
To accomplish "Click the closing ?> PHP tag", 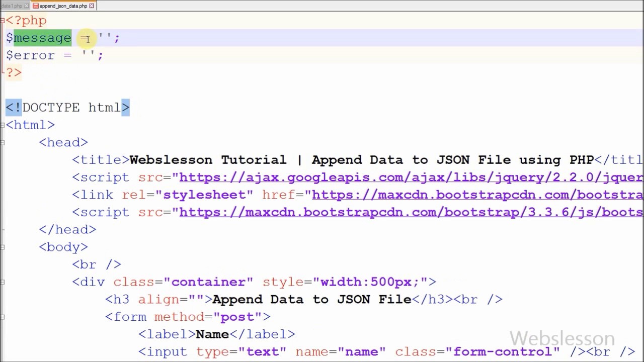I will point(14,73).
